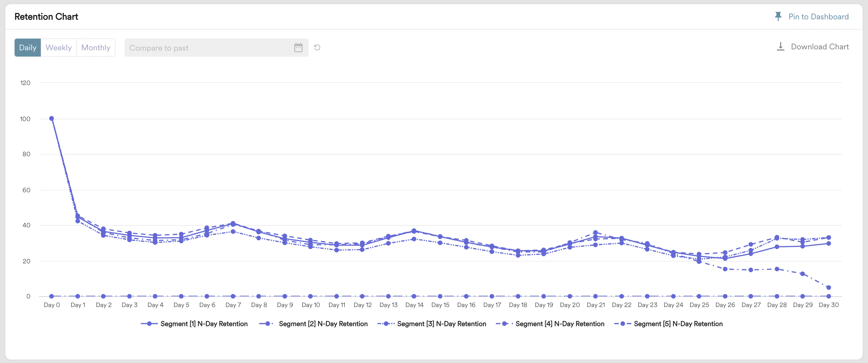Click Segment [4] legend line marker

tap(504, 323)
